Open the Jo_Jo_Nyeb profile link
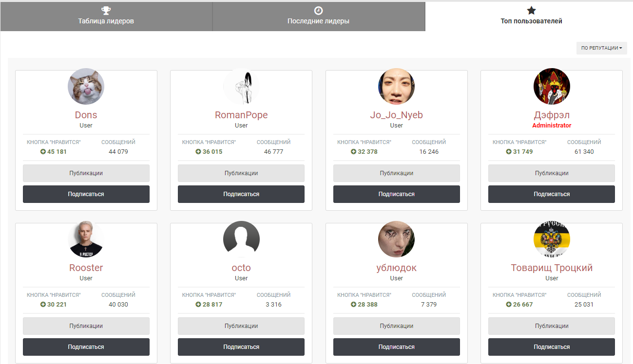Screen dimensions: 633x364 [x=396, y=115]
